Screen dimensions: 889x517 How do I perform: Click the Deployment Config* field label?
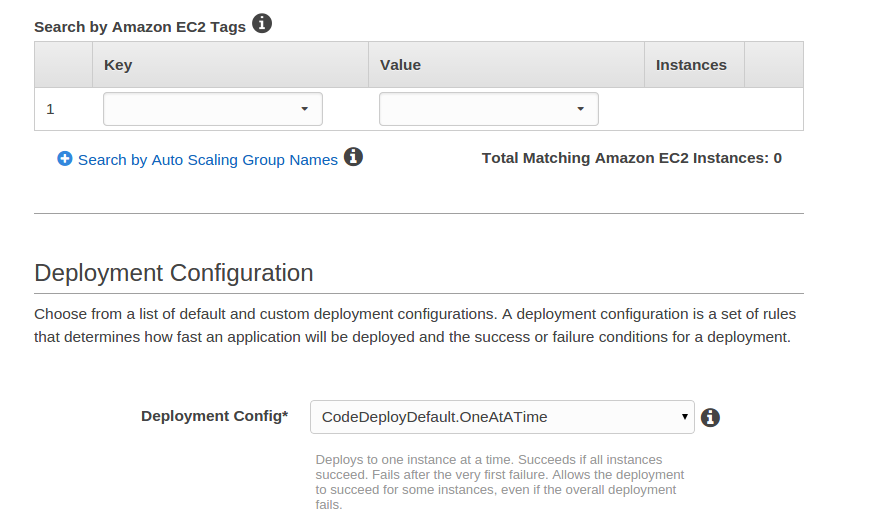coord(214,416)
